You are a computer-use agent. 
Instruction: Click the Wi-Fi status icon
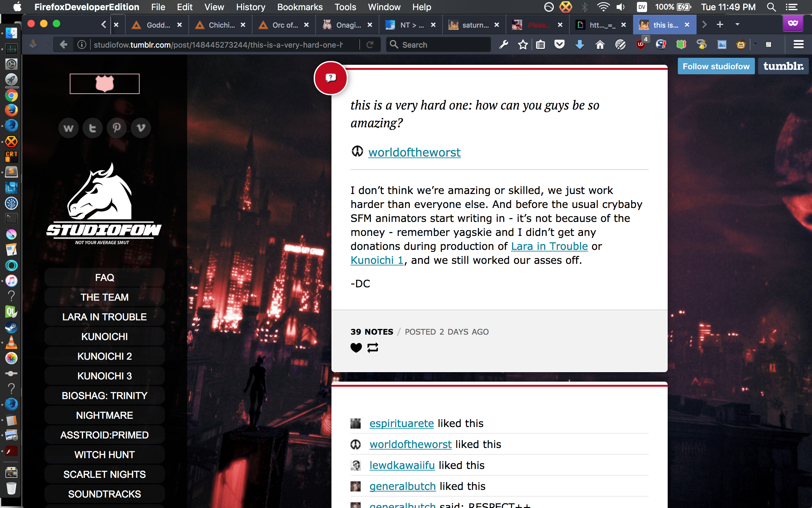[603, 7]
